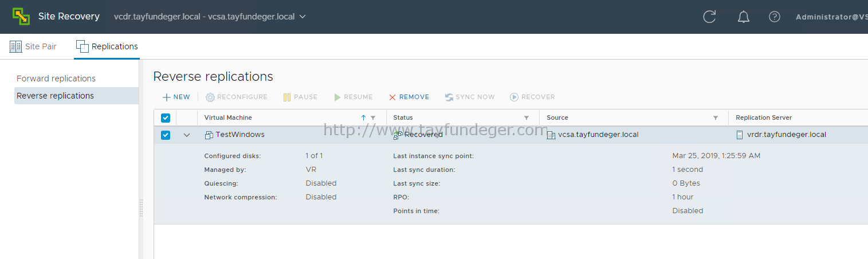Click the RECOVER button
Screen dimensions: 868x259
click(x=532, y=97)
